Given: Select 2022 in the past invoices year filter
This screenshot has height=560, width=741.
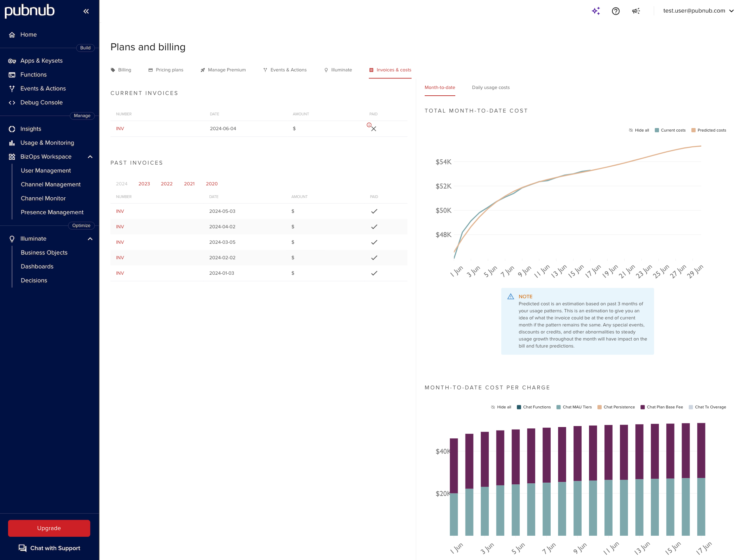Looking at the screenshot, I should coord(166,184).
